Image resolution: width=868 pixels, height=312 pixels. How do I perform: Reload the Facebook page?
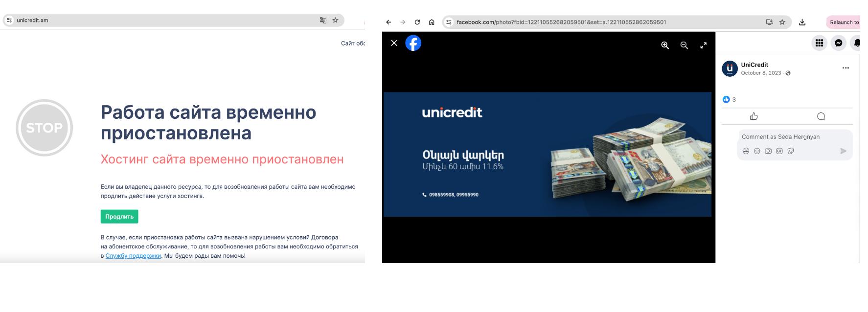click(x=417, y=22)
